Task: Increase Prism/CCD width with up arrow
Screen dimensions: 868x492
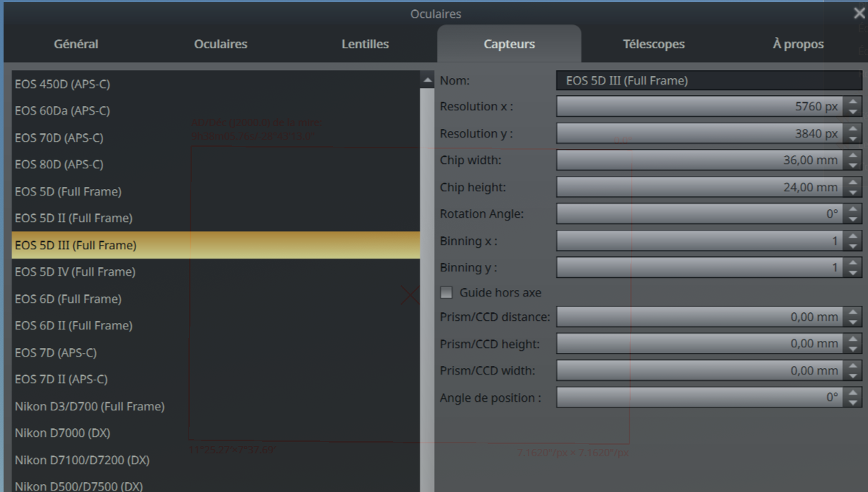Action: point(852,366)
